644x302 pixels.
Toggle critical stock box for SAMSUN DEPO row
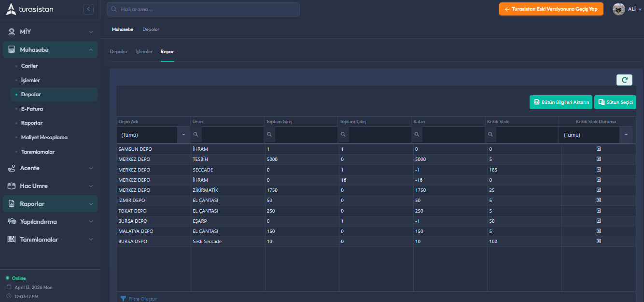599,149
